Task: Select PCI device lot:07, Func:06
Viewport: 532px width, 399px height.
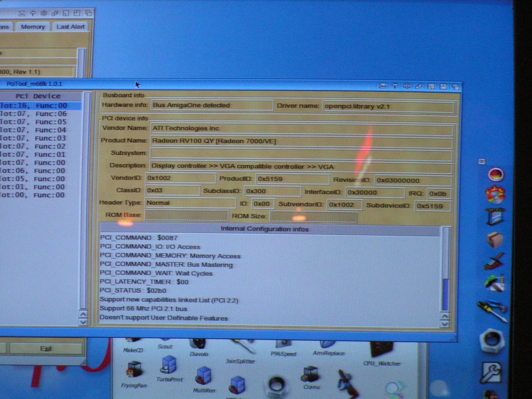Action: pyautogui.click(x=40, y=114)
